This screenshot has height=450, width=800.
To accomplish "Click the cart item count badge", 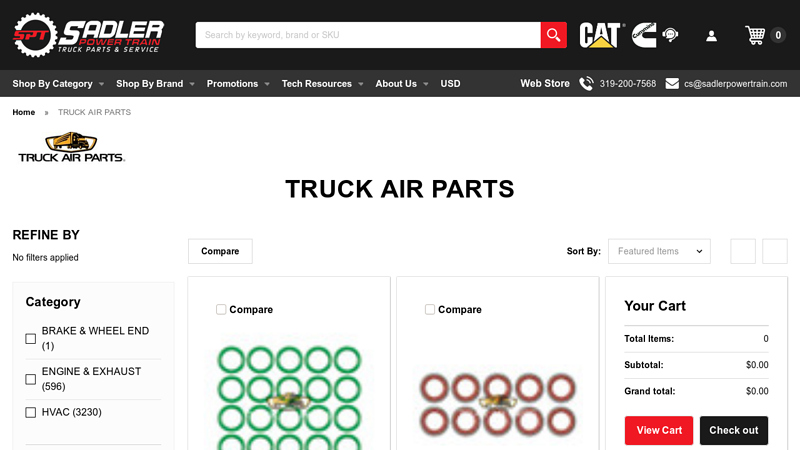I will click(778, 35).
